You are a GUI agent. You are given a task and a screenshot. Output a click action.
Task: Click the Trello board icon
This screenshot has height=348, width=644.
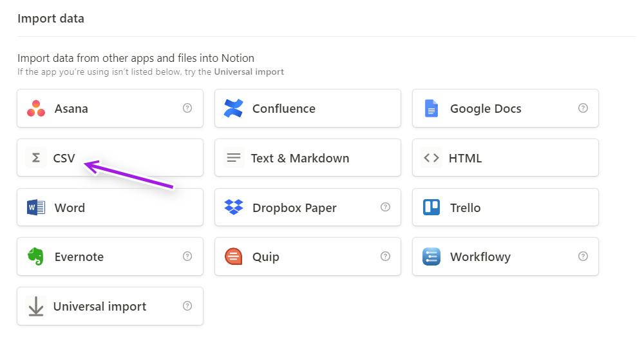click(431, 208)
